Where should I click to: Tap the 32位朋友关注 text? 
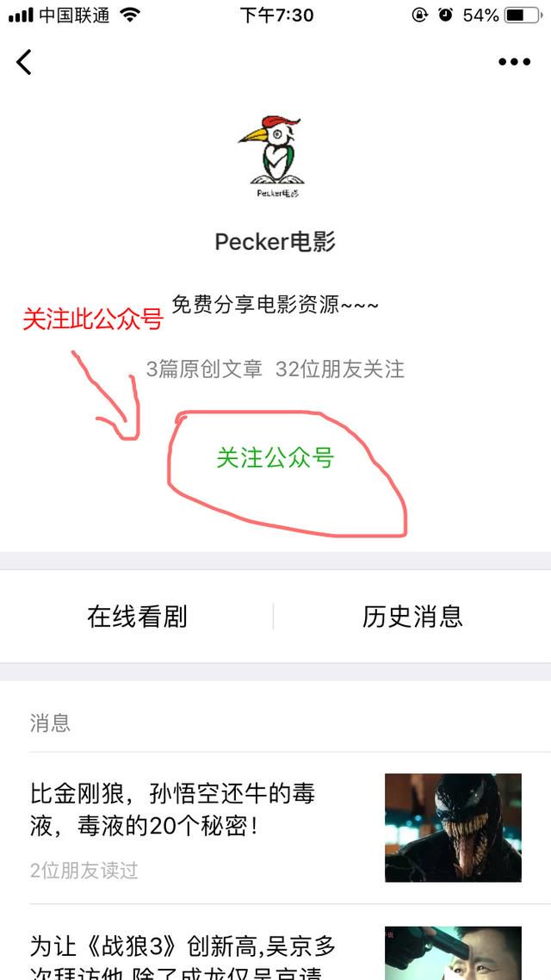(340, 369)
